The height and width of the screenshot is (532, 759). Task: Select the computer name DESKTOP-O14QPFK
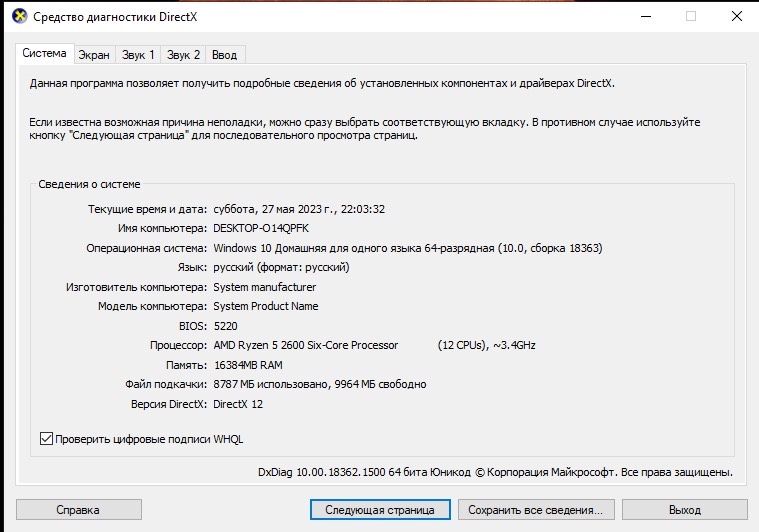pyautogui.click(x=261, y=228)
